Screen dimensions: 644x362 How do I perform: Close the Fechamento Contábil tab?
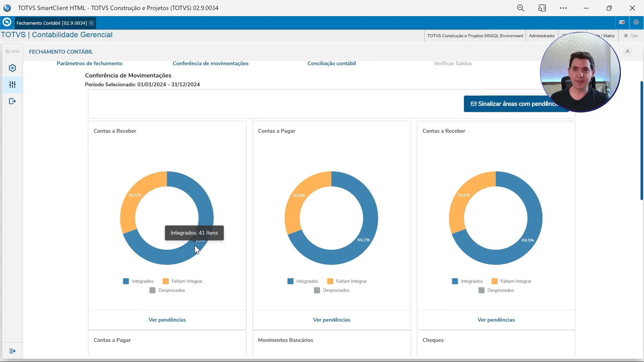91,23
